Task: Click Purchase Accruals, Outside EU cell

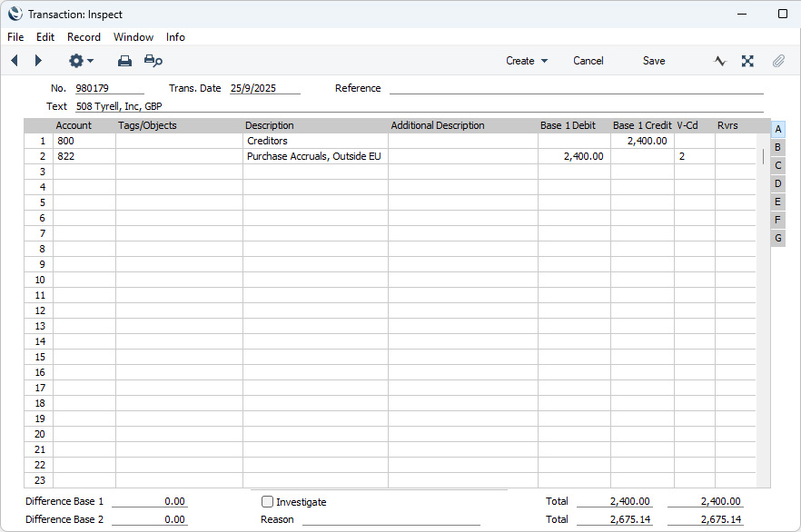Action: point(315,156)
